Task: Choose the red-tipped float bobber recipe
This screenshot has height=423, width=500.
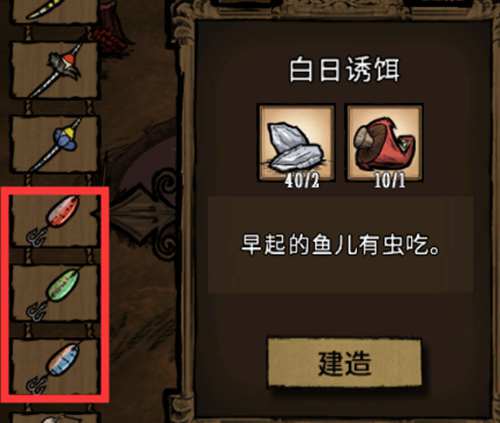Action: point(55,70)
